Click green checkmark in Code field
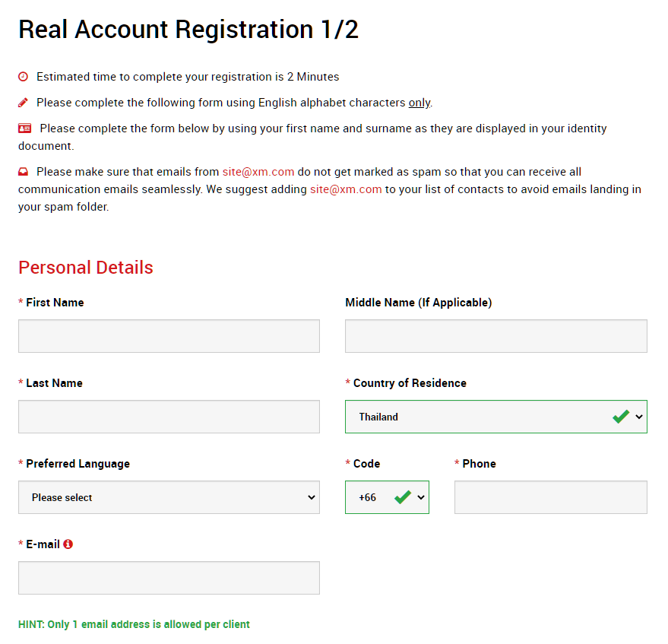The height and width of the screenshot is (644, 668). coord(403,497)
